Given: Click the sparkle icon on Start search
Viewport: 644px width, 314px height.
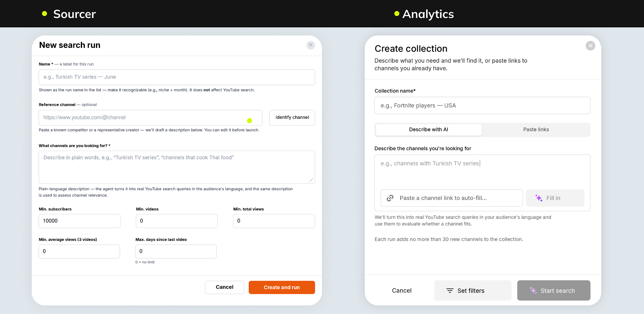Looking at the screenshot, I should [x=533, y=291].
